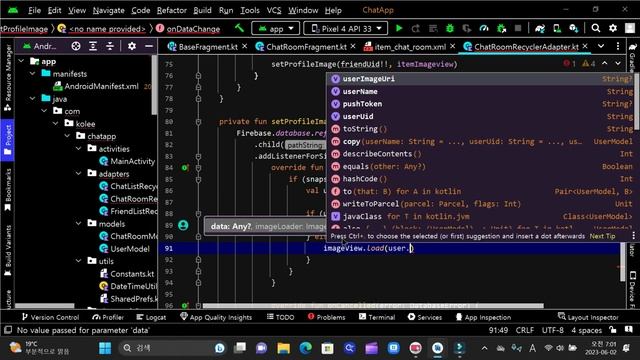
Task: Click the Stop run square icon
Action: pos(518,28)
